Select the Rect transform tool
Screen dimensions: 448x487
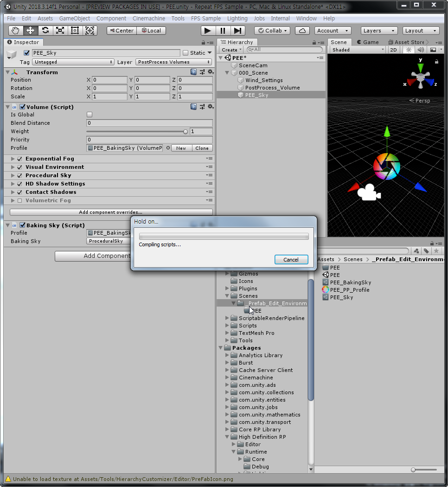(75, 31)
